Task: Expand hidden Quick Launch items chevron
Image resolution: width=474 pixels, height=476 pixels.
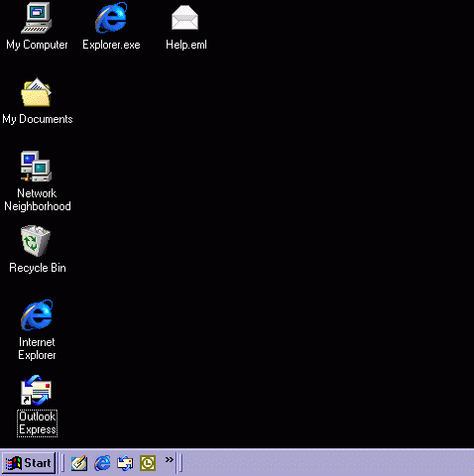Action: (x=170, y=459)
